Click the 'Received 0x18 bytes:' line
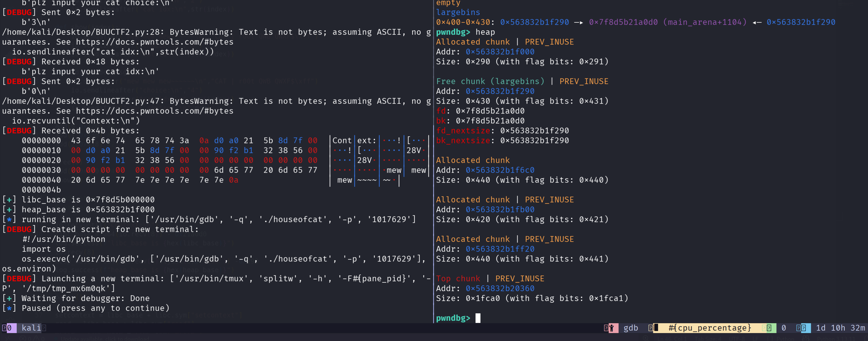Image resolution: width=868 pixels, height=341 pixels. 71,62
